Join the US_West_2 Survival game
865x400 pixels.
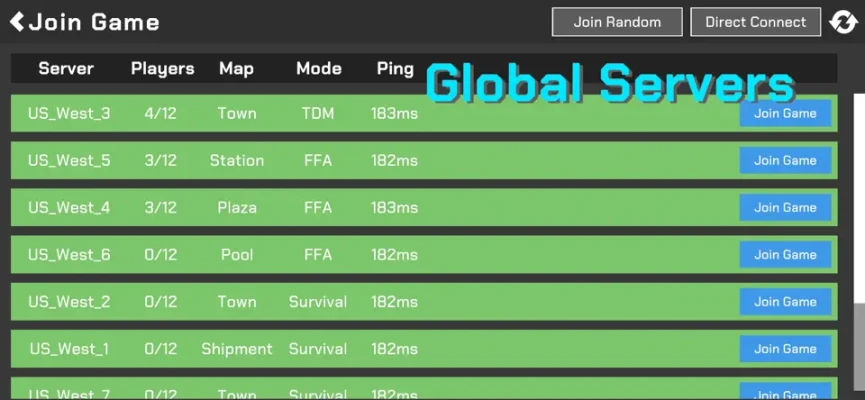click(x=785, y=301)
